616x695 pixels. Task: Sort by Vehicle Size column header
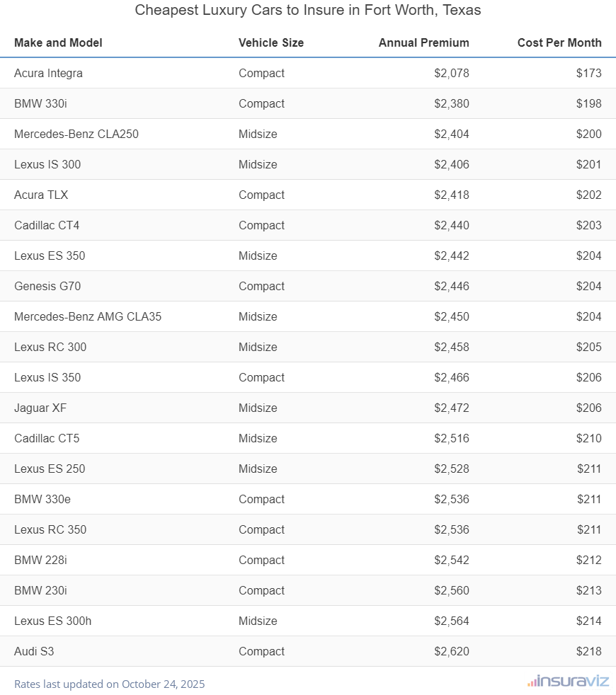271,42
